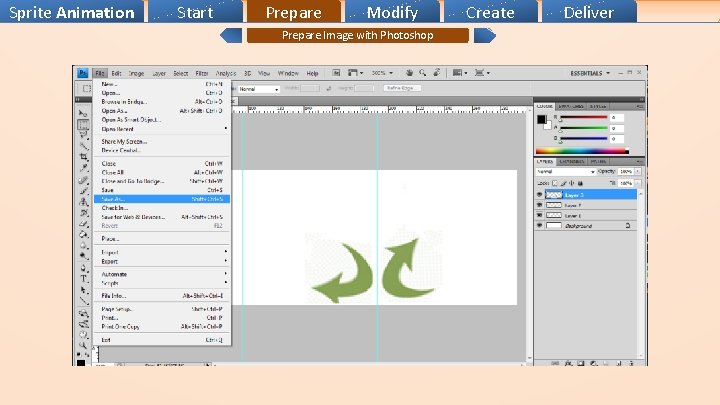Select the Pen tool
The height and width of the screenshot is (405, 720).
click(x=83, y=268)
